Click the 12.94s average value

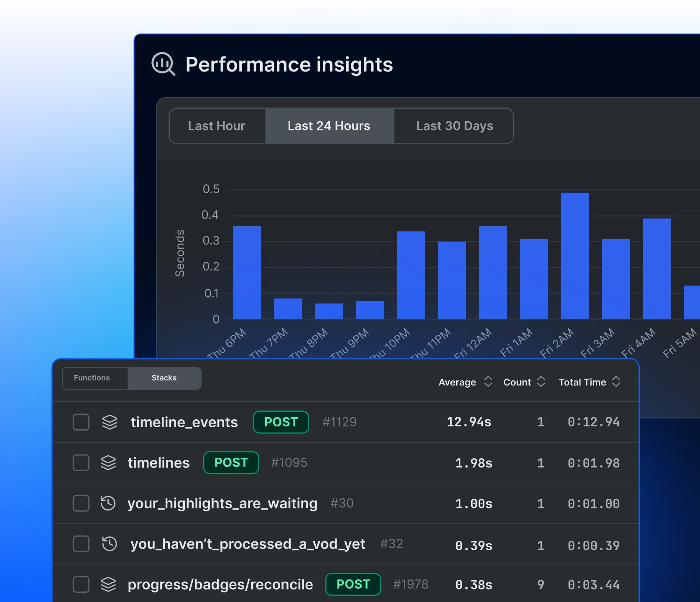(469, 422)
